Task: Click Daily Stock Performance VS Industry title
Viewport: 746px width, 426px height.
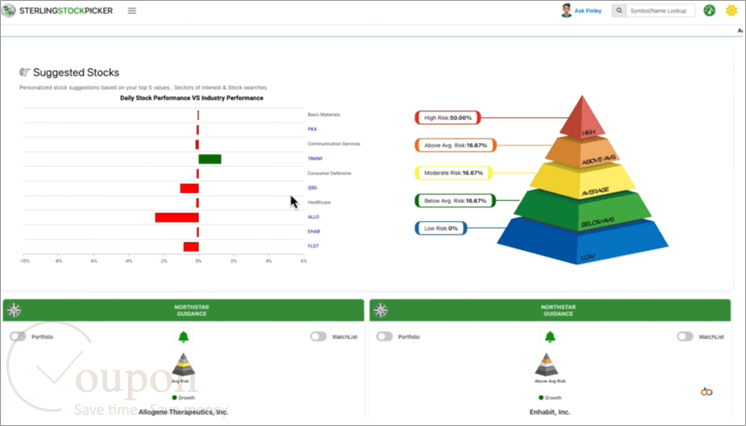Action: pyautogui.click(x=191, y=98)
